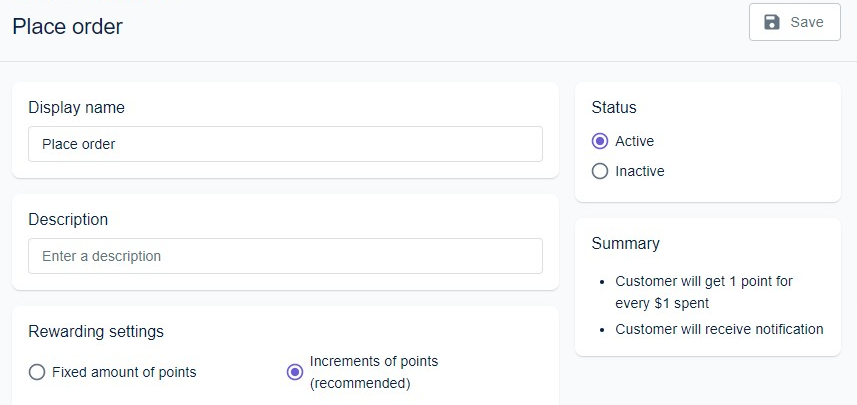Image resolution: width=857 pixels, height=405 pixels.
Task: Focus the Enter a description field
Action: (x=285, y=256)
